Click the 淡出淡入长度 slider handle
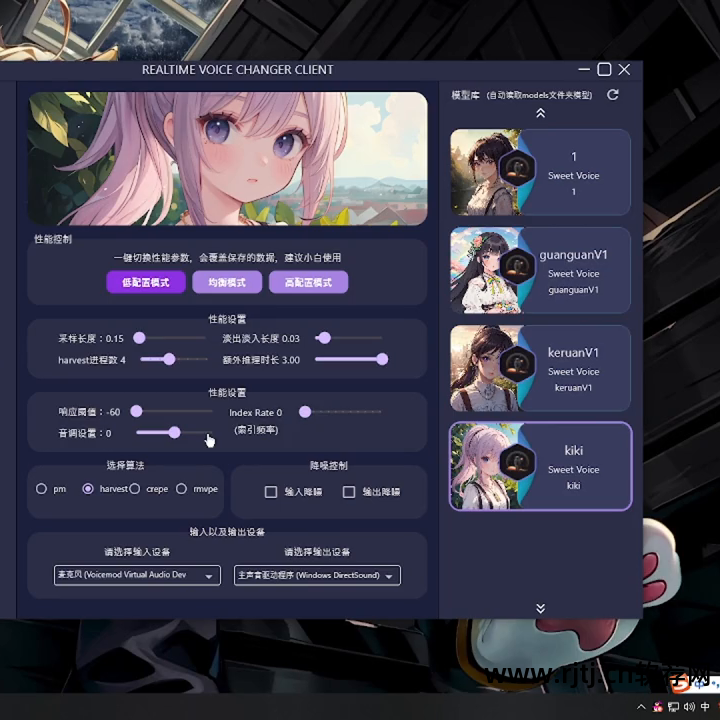 tap(325, 338)
